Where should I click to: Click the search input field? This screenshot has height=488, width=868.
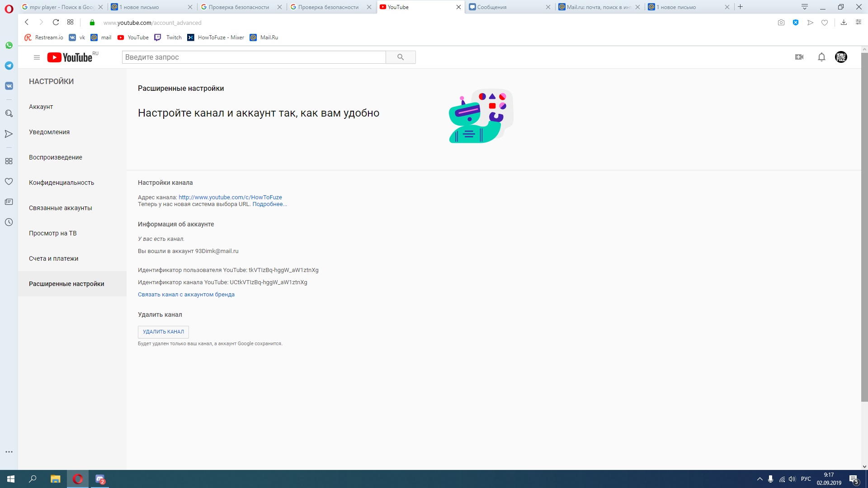tap(254, 56)
